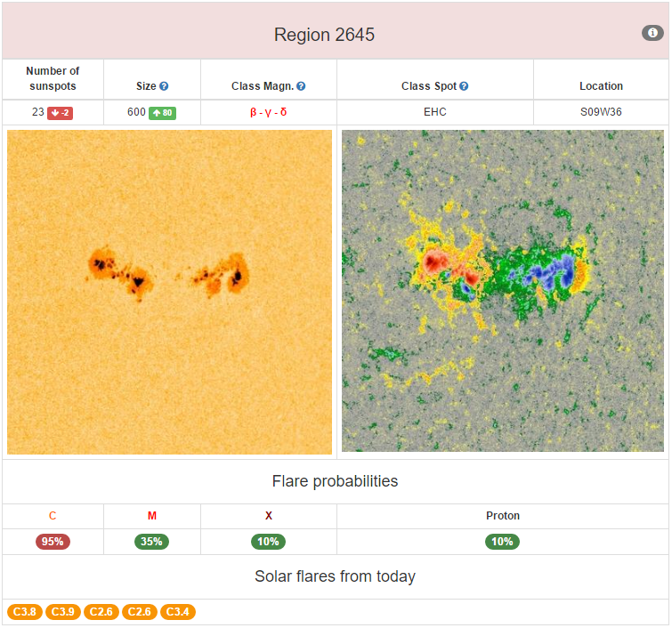The image size is (672, 628).
Task: Click the green size increase 80 badge
Action: pyautogui.click(x=162, y=113)
